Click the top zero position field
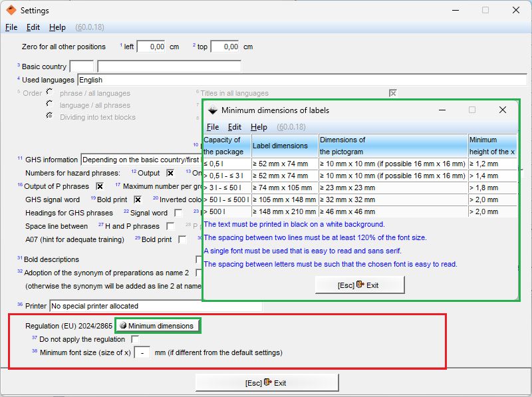Viewport: 532px width, 397px height. click(225, 47)
